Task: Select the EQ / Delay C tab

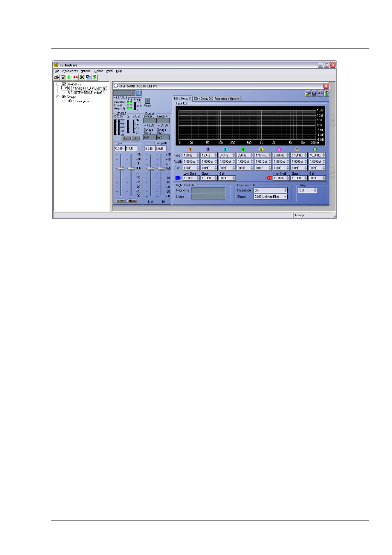Action: 182,99
